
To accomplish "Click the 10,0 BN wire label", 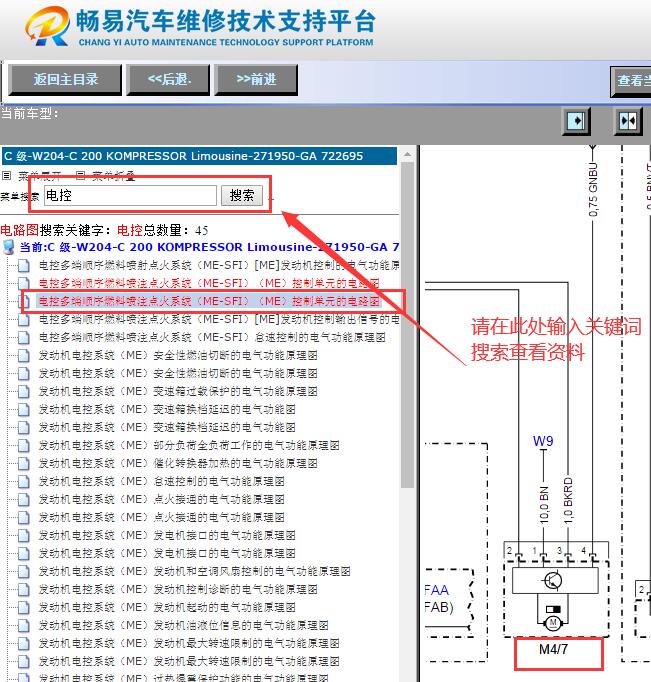I will point(544,505).
